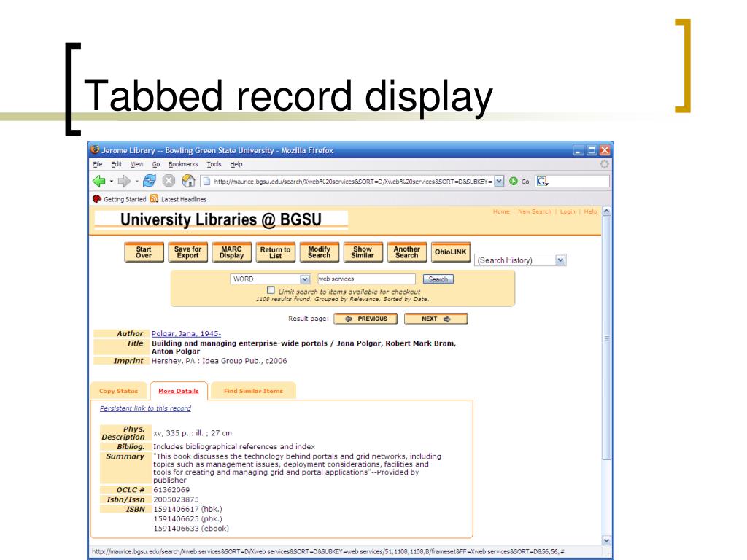Open the Getting Started bookmark
The image size is (747, 560).
coord(120,199)
